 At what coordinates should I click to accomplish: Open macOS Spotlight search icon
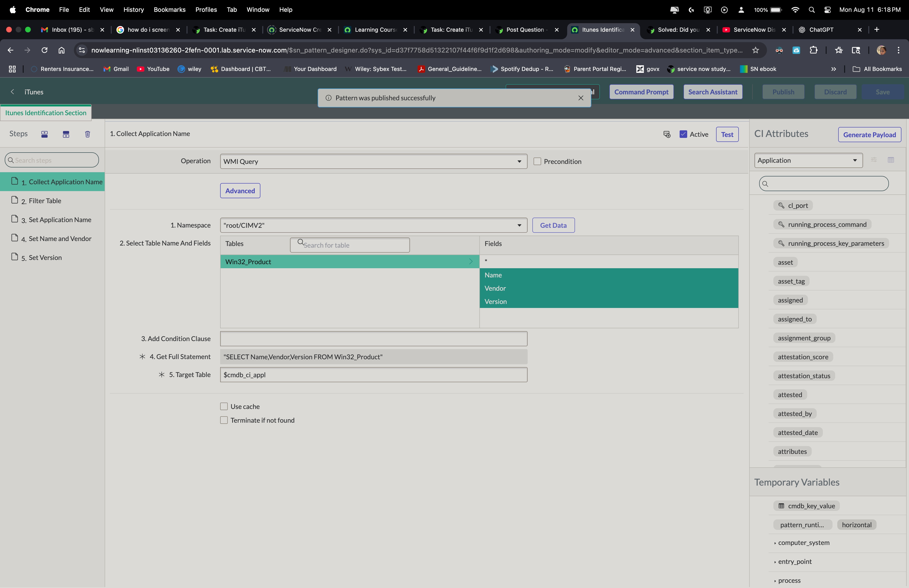coord(812,10)
